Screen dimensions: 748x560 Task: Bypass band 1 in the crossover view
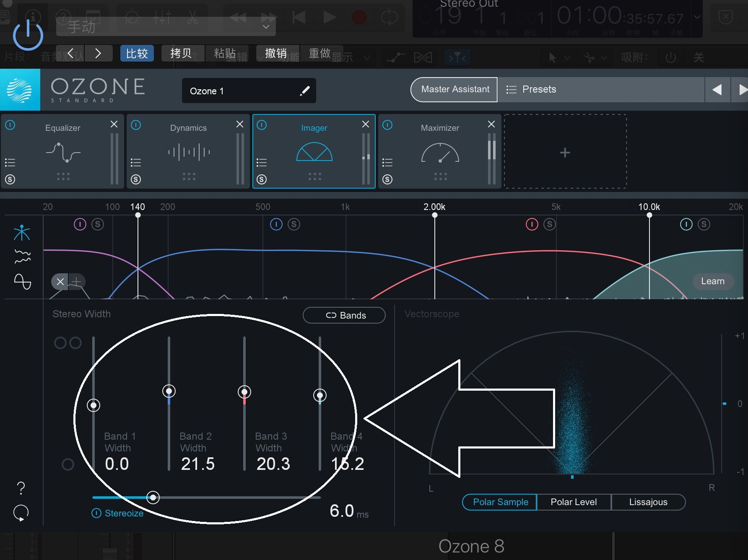[x=80, y=224]
